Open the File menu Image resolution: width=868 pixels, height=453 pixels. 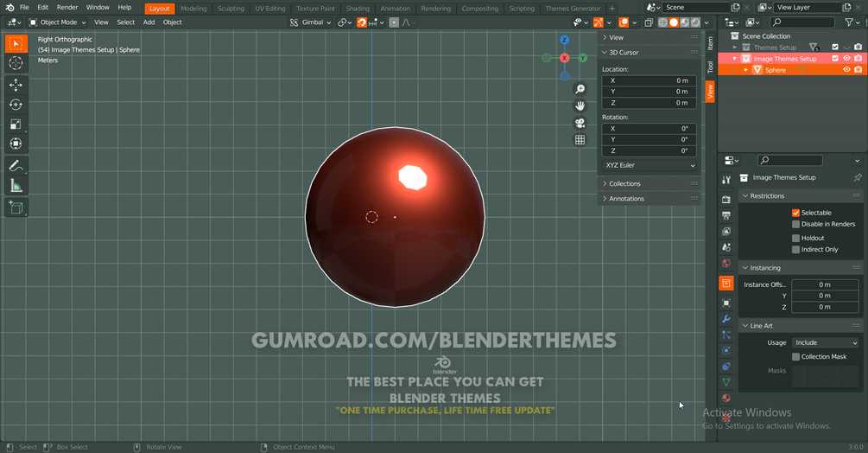click(24, 7)
